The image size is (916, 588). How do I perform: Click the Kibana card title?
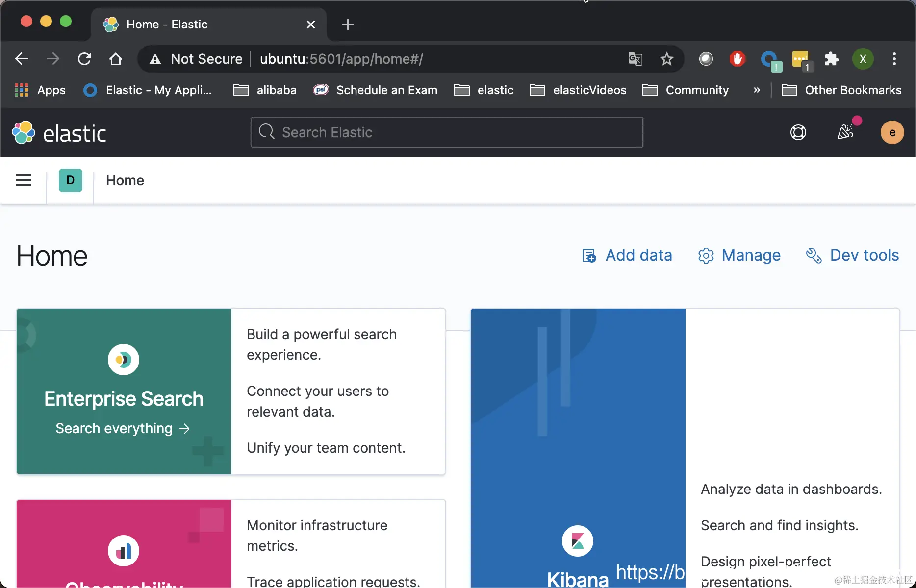pos(578,579)
